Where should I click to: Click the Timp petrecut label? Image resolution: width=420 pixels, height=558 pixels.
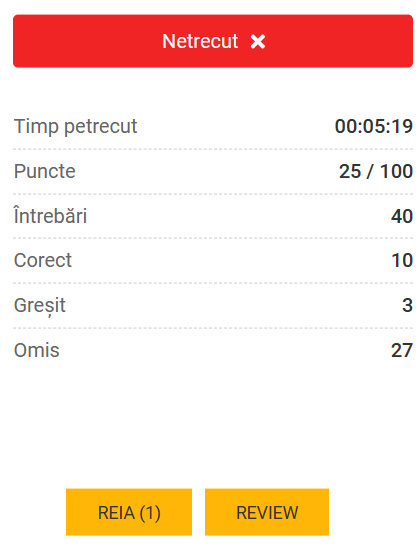pos(75,126)
